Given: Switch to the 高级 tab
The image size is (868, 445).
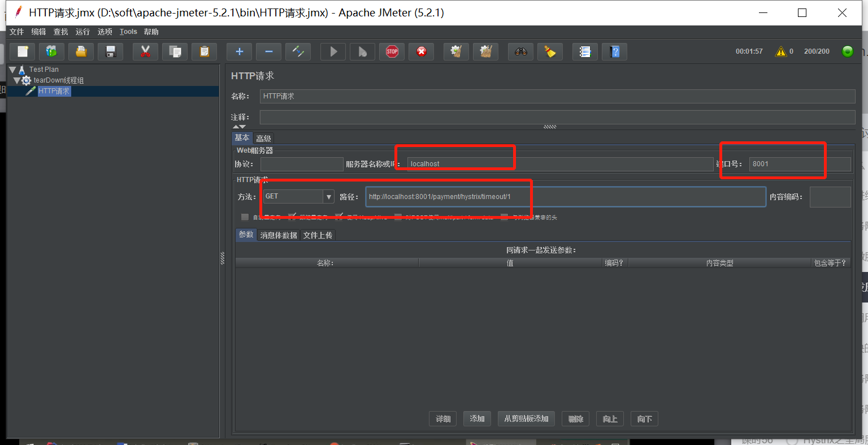Looking at the screenshot, I should click(x=263, y=139).
